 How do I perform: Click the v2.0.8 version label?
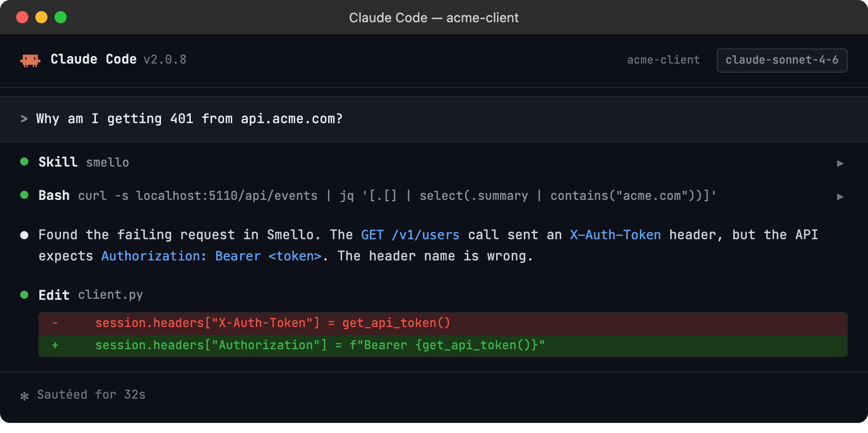[x=165, y=60]
